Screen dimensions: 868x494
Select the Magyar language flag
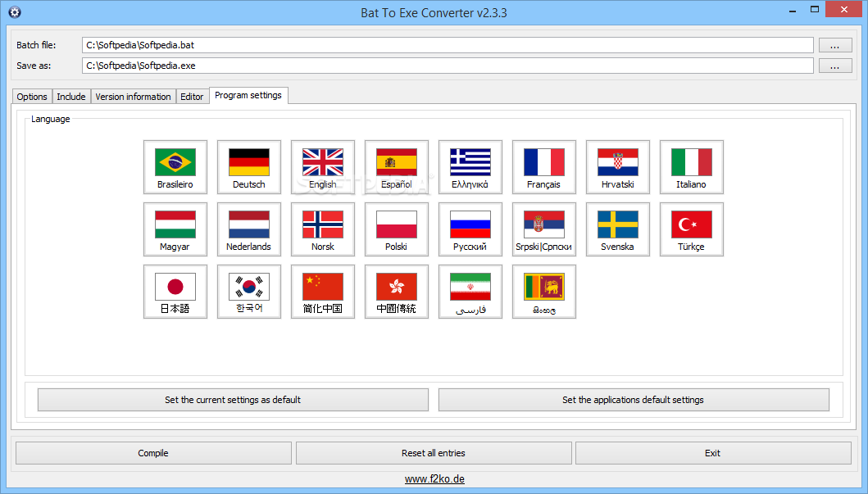point(175,229)
